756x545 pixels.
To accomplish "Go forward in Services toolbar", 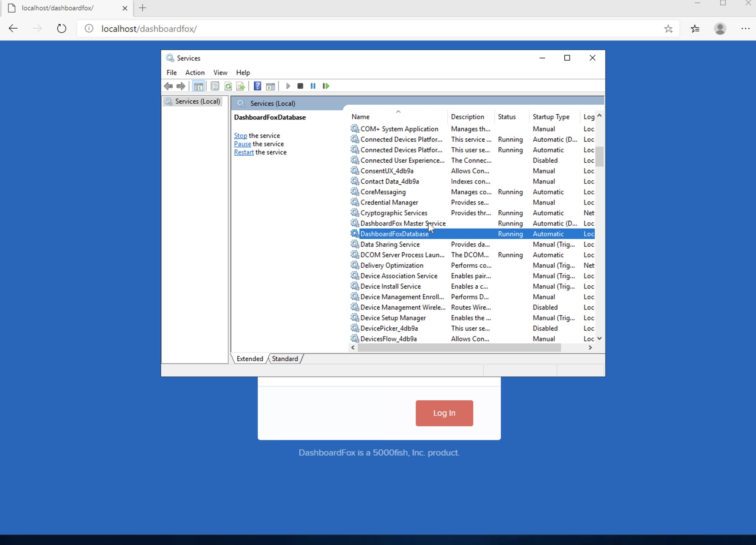I will point(181,86).
